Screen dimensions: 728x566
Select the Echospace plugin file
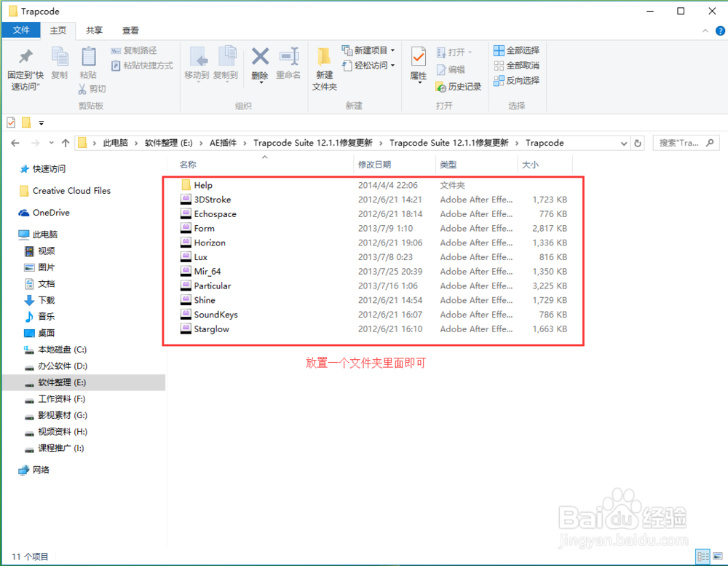tap(208, 214)
